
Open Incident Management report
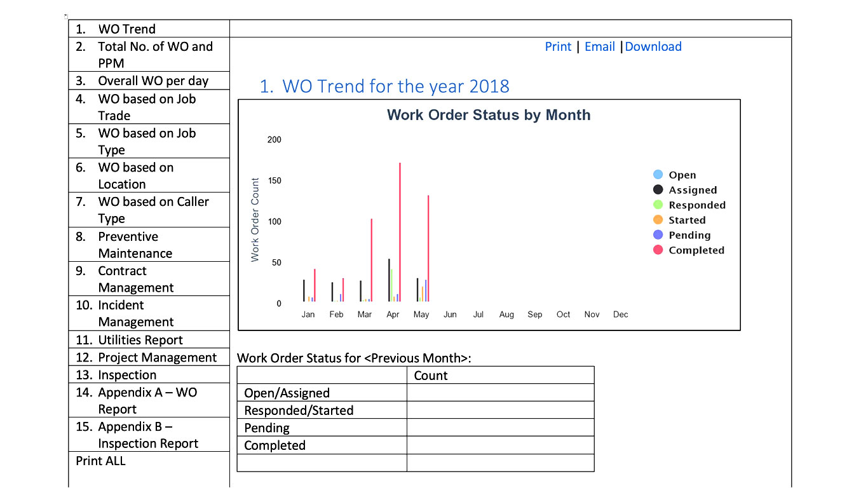coord(135,313)
